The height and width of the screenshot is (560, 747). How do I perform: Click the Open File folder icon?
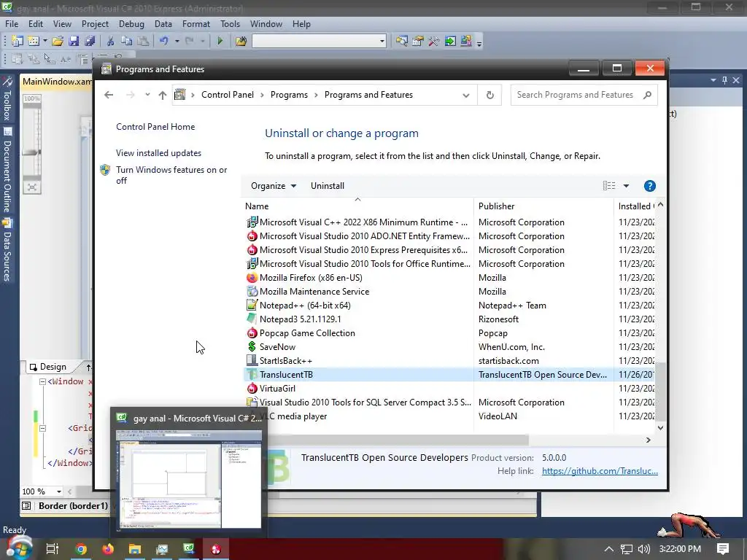58,42
